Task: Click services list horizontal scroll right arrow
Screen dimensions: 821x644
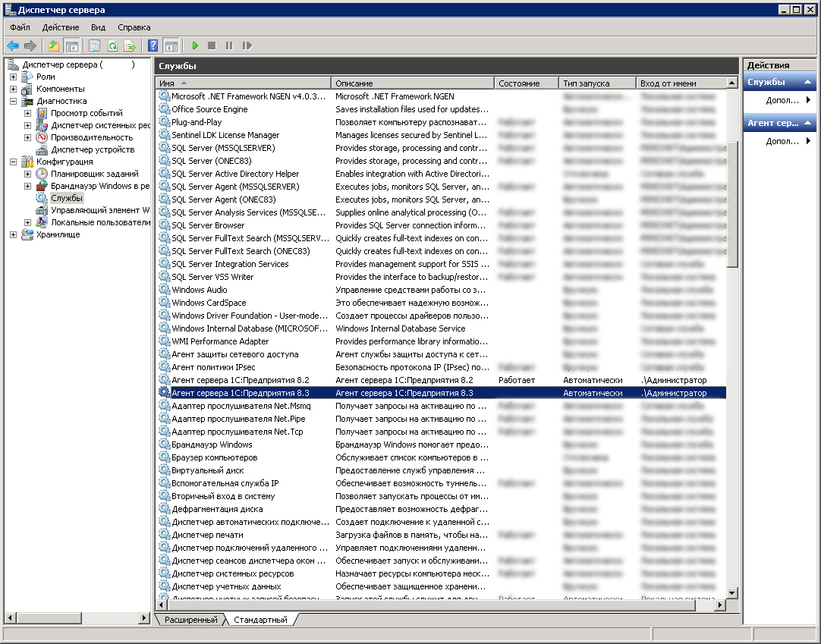Action: [721, 605]
